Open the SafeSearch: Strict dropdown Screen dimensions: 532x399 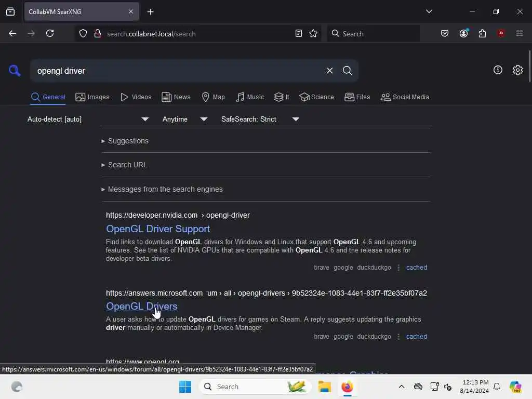tap(260, 119)
